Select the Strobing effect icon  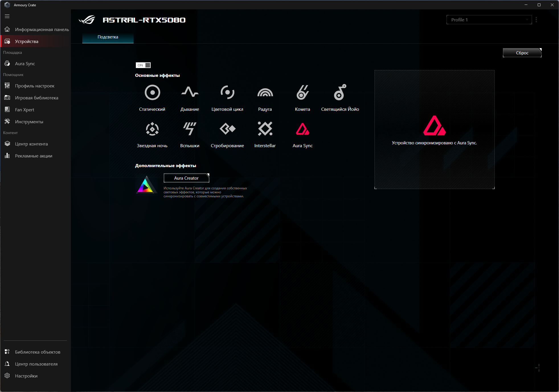pos(227,129)
